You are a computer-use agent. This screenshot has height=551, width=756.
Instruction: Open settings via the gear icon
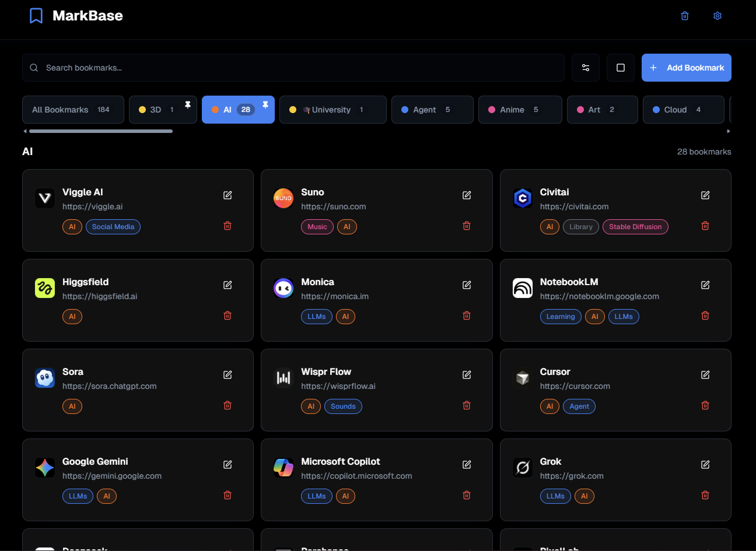(717, 15)
